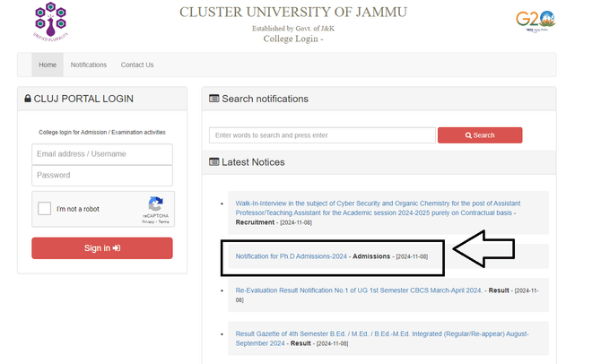
Task: Open Result Gazette 4th Semester B.Ed. link
Action: tap(382, 338)
